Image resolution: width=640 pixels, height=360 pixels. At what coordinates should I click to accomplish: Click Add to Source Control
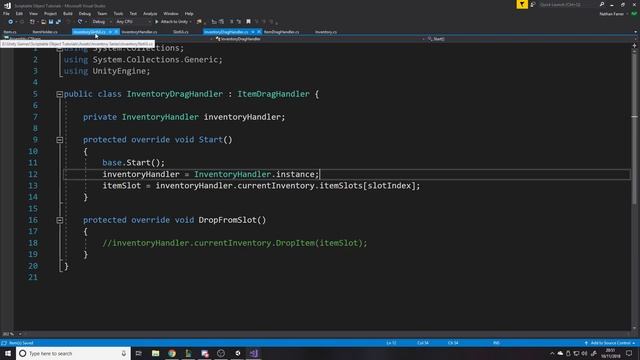(610, 343)
